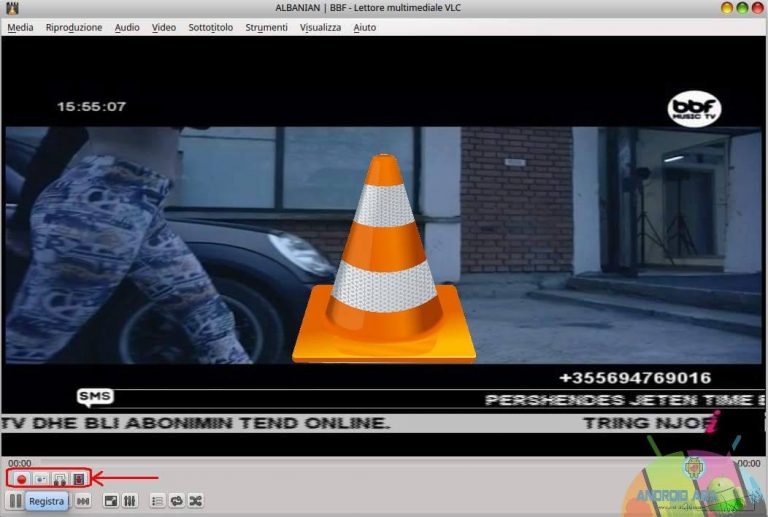Take a video snapshot
Viewport: 768px width, 517px height.
(x=41, y=479)
